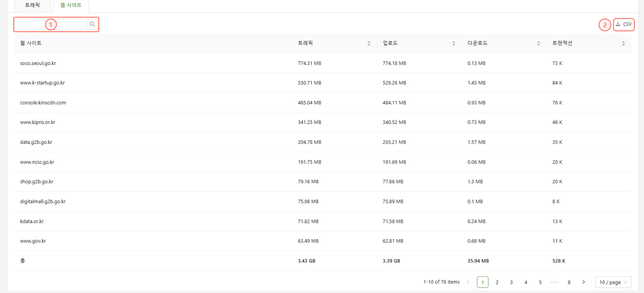Image resolution: width=644 pixels, height=293 pixels.
Task: Go to next page arrow
Action: click(584, 282)
